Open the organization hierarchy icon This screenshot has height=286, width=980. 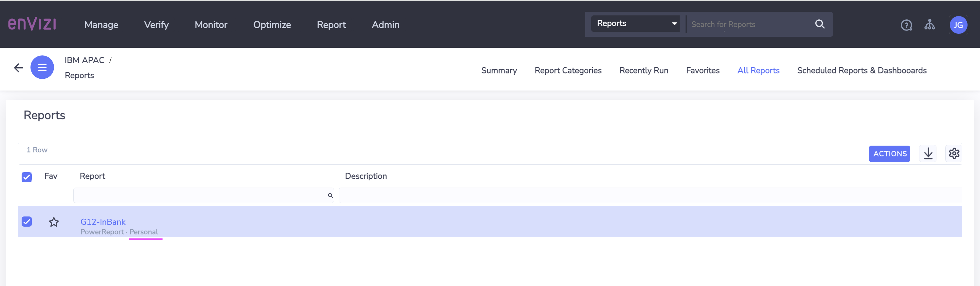(x=930, y=25)
